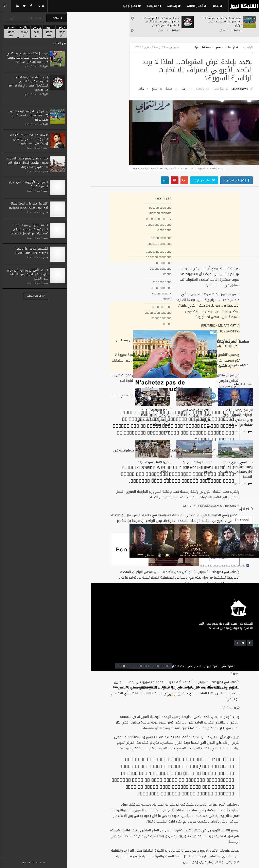Click the Facebook icon in top bar
This screenshot has width=259, height=868.
[31, 6]
